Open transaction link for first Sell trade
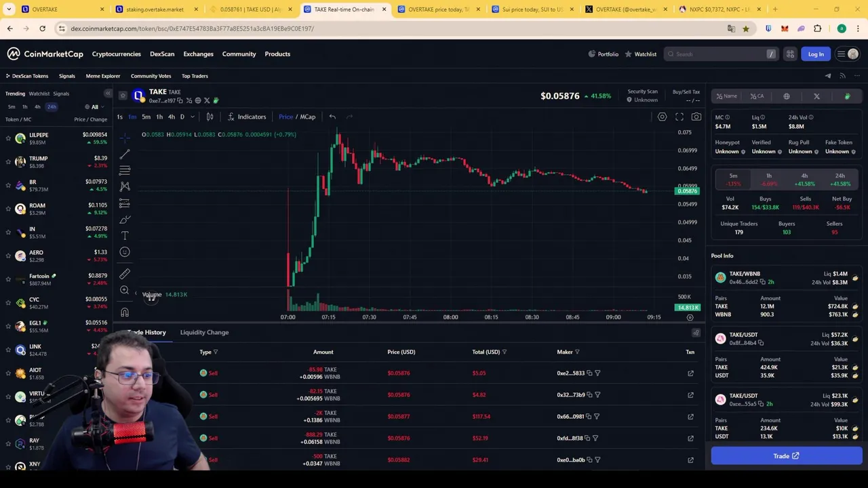Screen dimensions: 868x488 690,373
